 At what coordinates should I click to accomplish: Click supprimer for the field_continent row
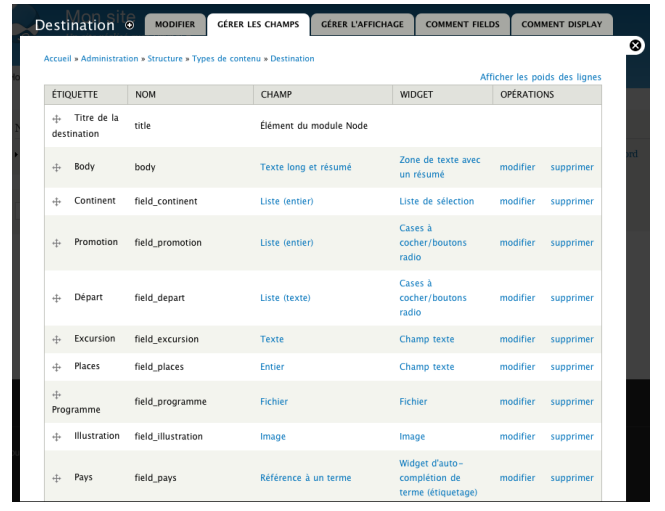[572, 201]
